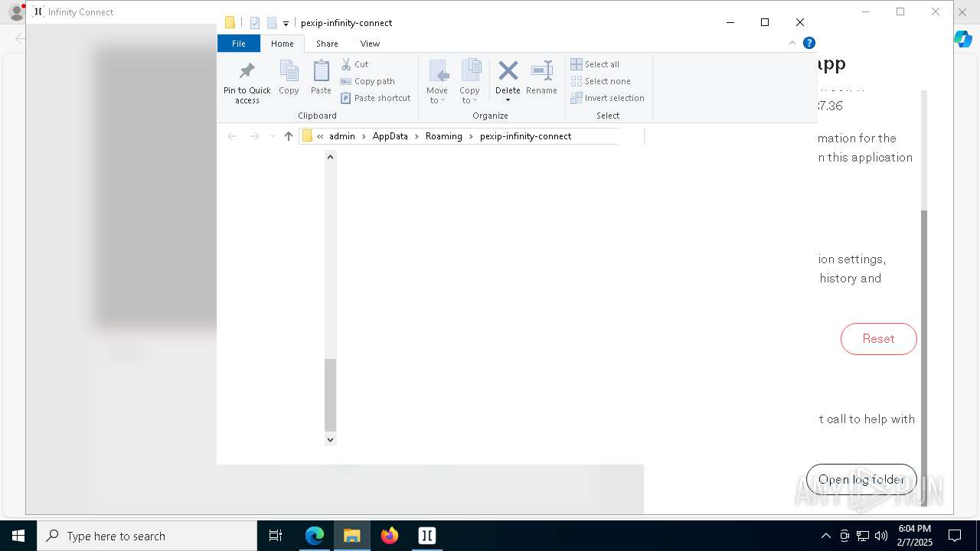980x551 pixels.
Task: Click the AppData breadcrumb segment
Action: click(x=390, y=136)
